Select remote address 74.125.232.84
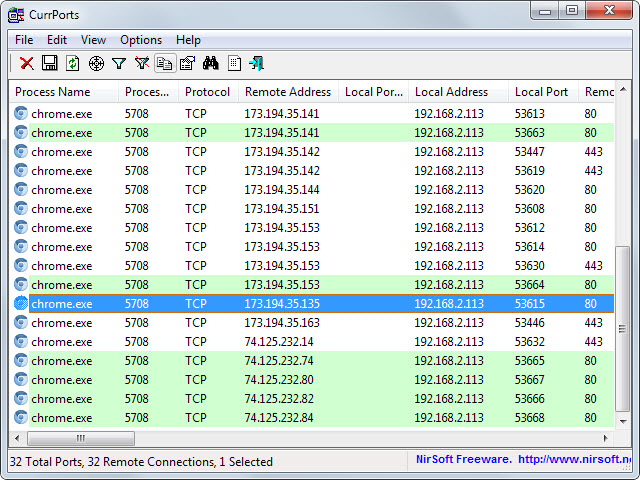This screenshot has width=640, height=480. (x=279, y=418)
